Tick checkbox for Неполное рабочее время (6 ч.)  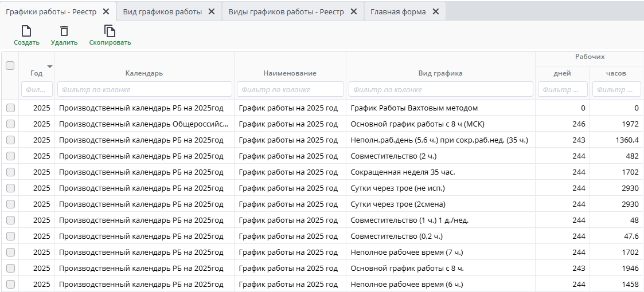[10, 284]
